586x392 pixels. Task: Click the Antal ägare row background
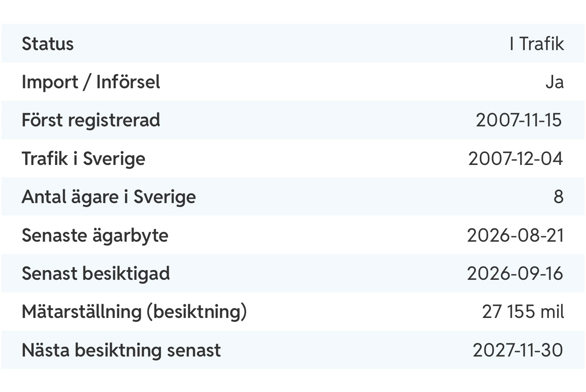pos(293,196)
